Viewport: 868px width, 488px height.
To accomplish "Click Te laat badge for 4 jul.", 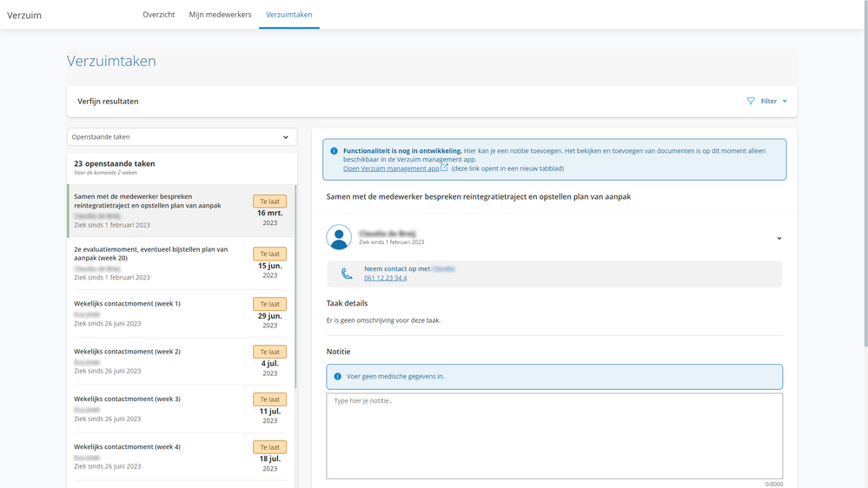I will pos(269,352).
